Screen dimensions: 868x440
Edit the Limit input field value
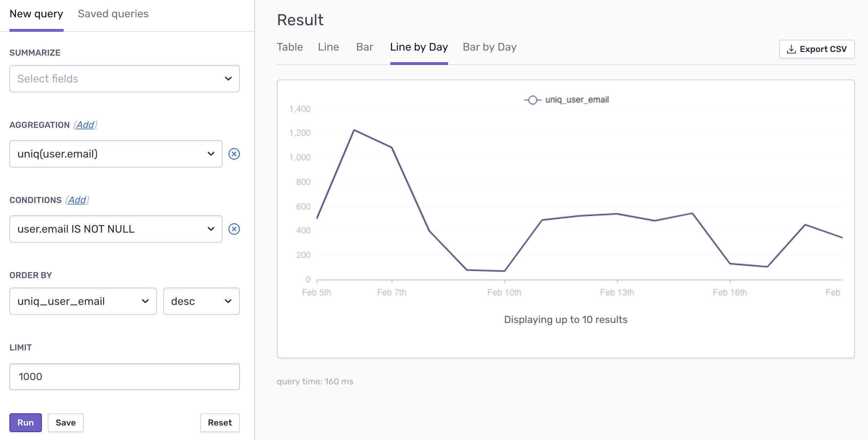(x=124, y=376)
